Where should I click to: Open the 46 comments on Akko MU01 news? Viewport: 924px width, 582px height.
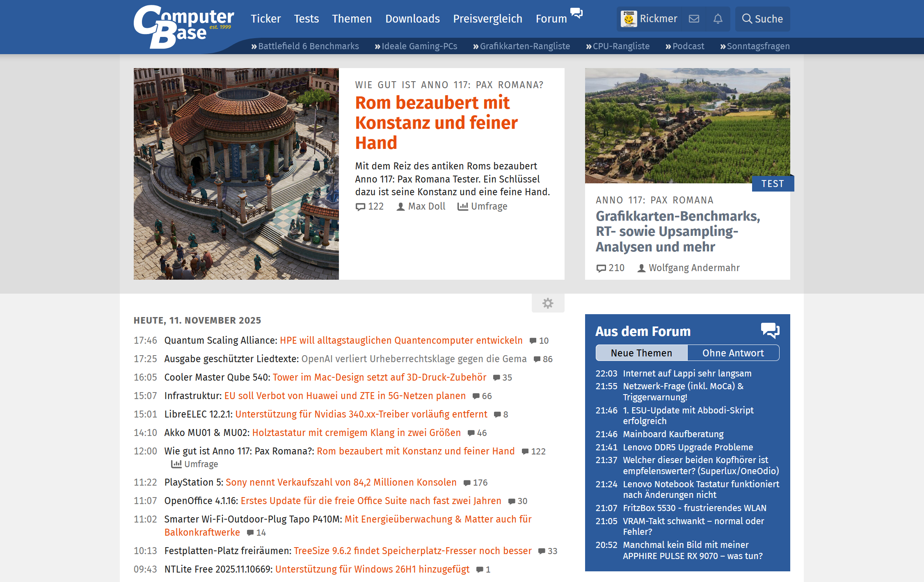[x=477, y=433]
